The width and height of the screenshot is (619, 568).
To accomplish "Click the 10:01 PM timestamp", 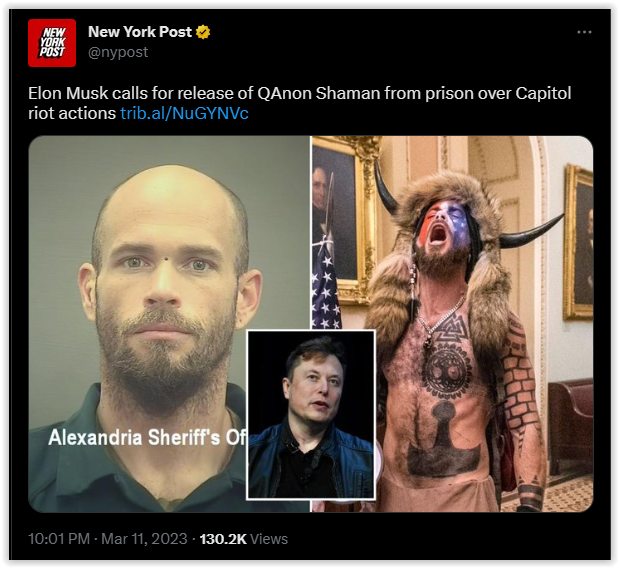I will (x=59, y=539).
